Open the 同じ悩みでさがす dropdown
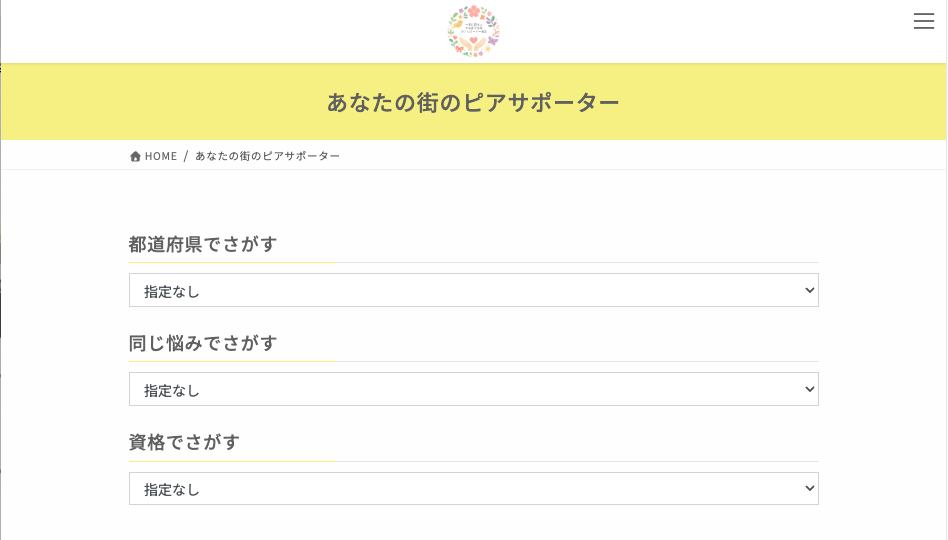 tap(473, 389)
